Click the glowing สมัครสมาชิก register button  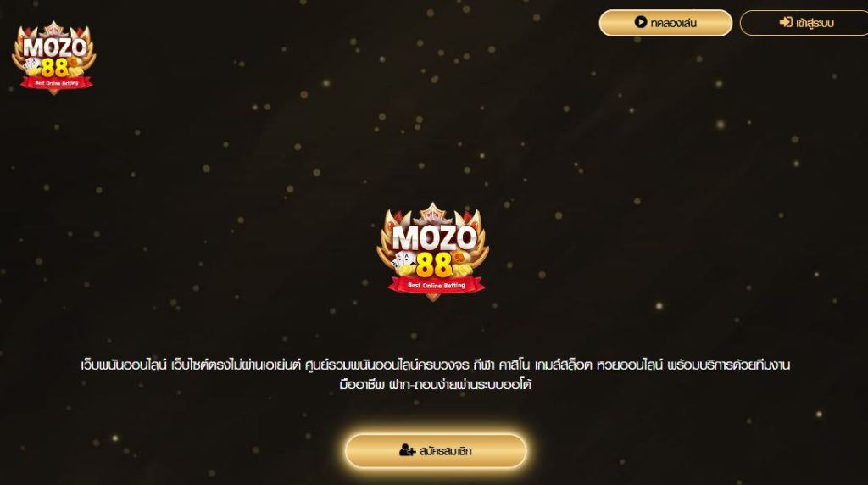point(435,451)
